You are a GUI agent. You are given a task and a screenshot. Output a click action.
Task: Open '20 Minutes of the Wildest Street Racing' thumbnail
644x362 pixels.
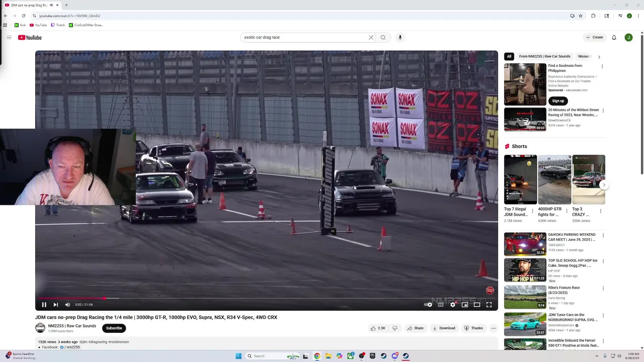[x=525, y=120]
